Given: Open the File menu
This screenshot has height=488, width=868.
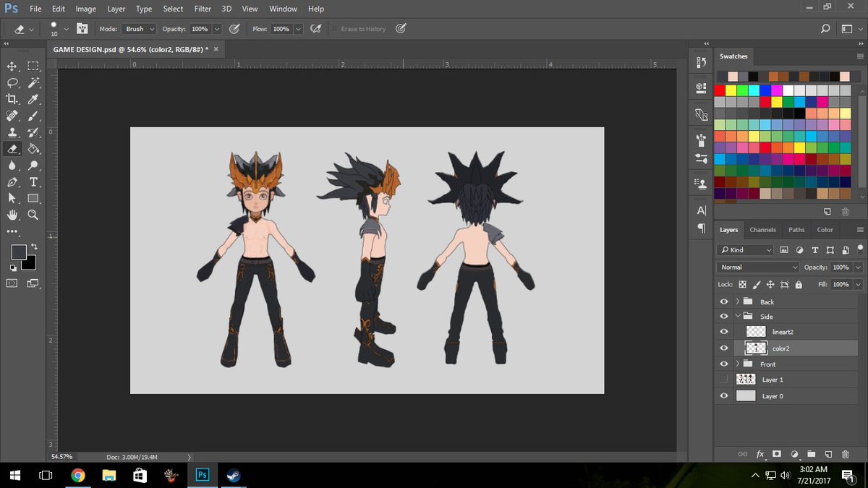Looking at the screenshot, I should pyautogui.click(x=35, y=9).
